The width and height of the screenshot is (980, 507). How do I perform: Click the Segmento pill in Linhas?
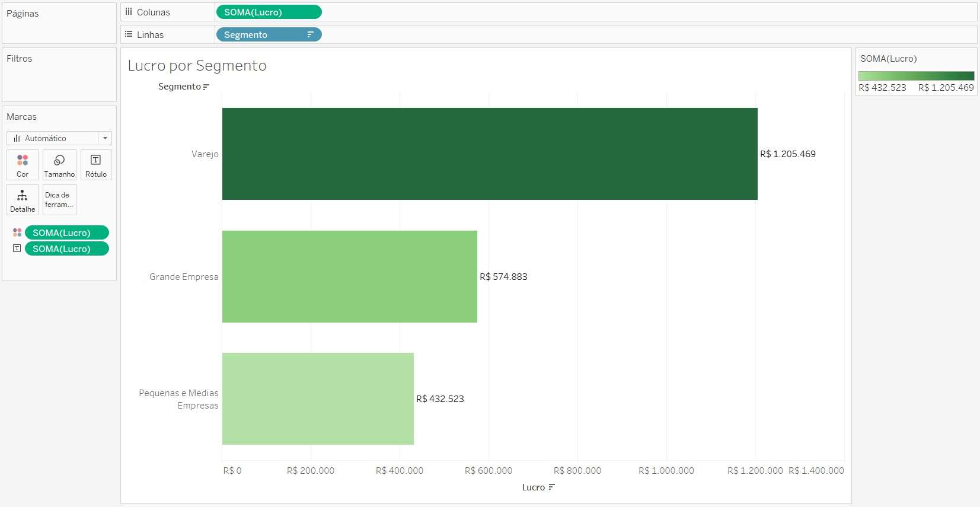pos(269,34)
